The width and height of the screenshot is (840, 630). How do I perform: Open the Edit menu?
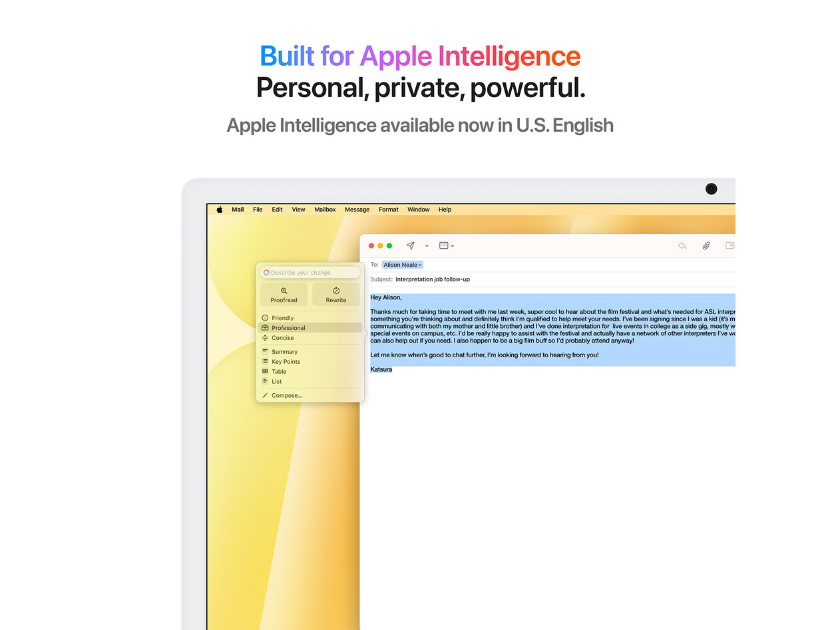coord(277,210)
